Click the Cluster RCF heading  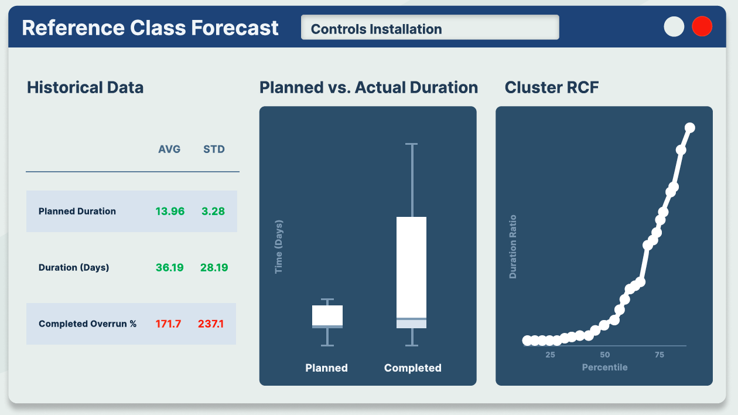pyautogui.click(x=551, y=88)
